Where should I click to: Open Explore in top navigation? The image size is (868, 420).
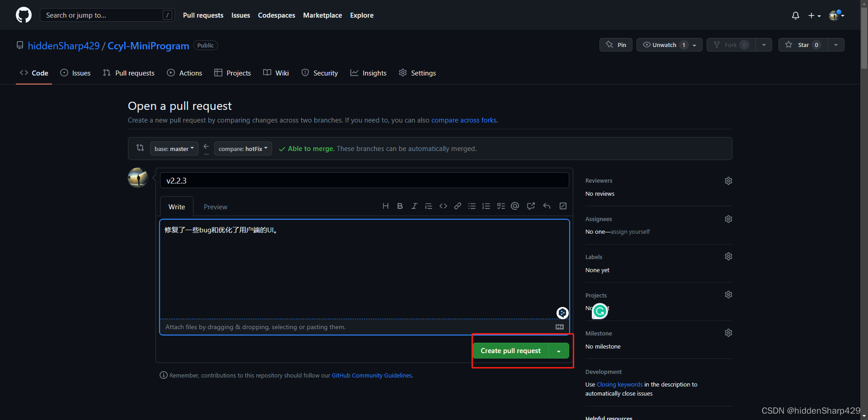[362, 15]
